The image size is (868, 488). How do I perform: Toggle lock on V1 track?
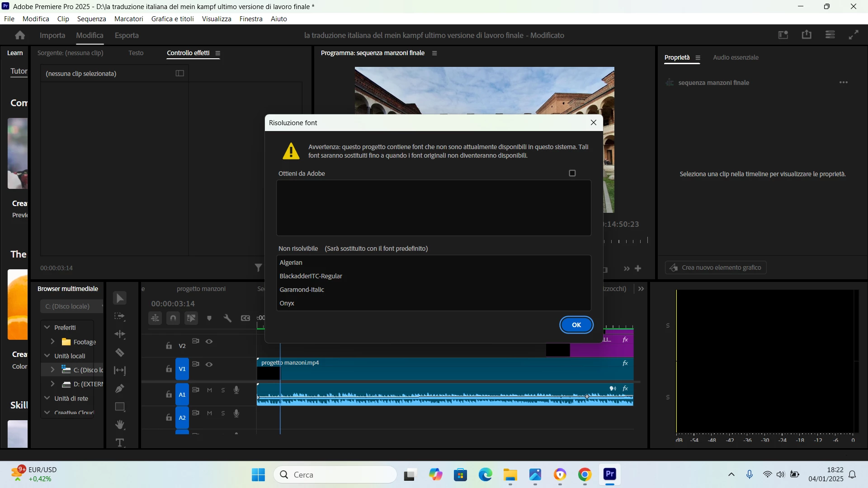pos(169,369)
